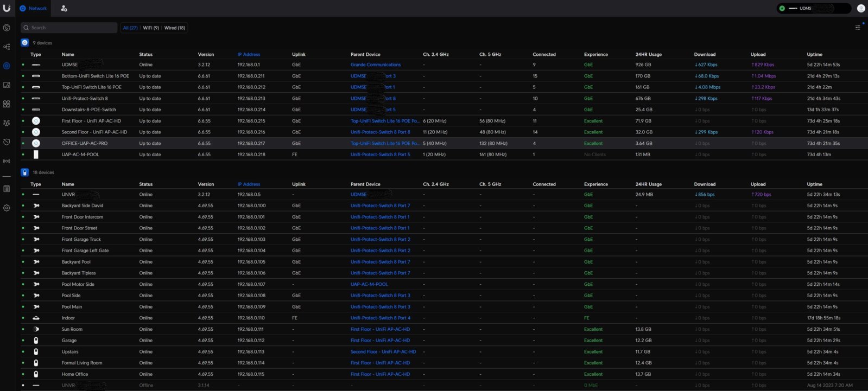The image size is (868, 391).
Task: Select the Front Door Intercom device name
Action: pyautogui.click(x=82, y=217)
